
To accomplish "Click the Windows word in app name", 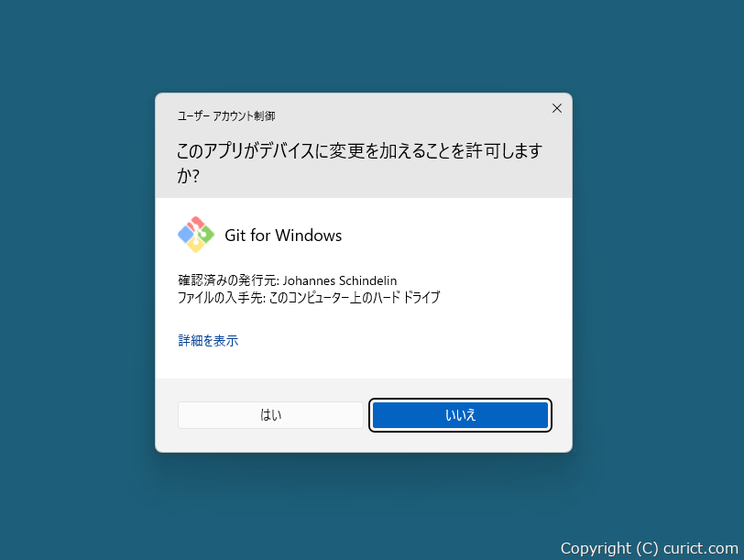I will click(309, 236).
